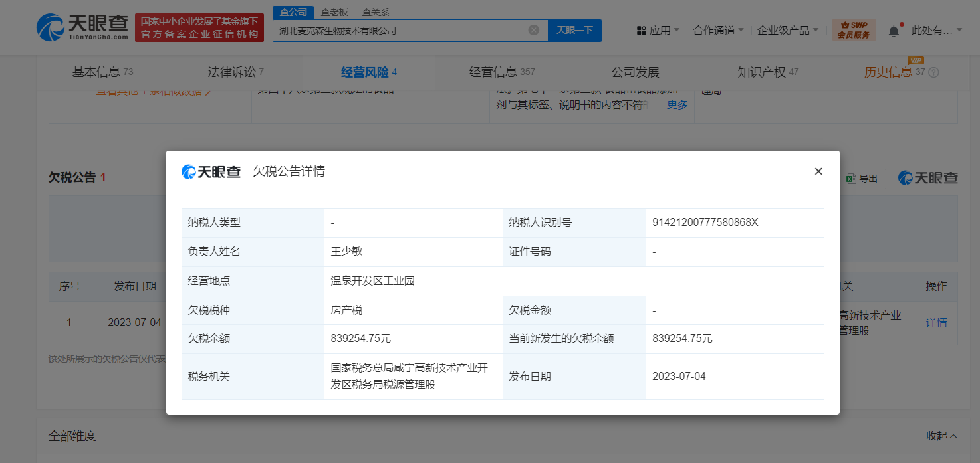
Task: Click the help icon next to 历史信息
Action: point(933,72)
